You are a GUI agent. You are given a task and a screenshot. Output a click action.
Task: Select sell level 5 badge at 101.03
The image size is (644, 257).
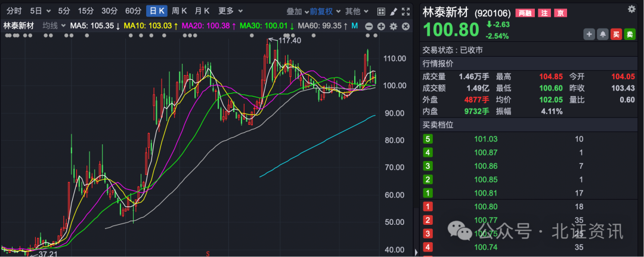click(x=428, y=139)
